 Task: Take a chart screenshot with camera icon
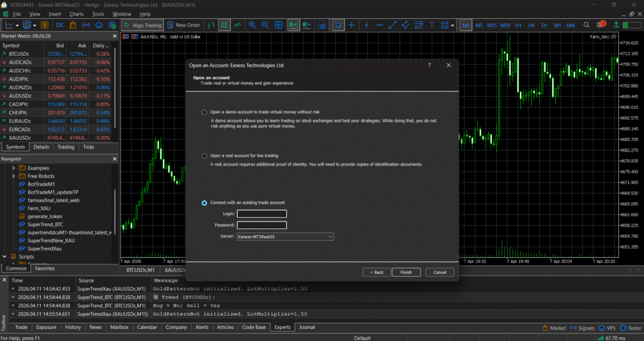pyautogui.click(x=322, y=25)
